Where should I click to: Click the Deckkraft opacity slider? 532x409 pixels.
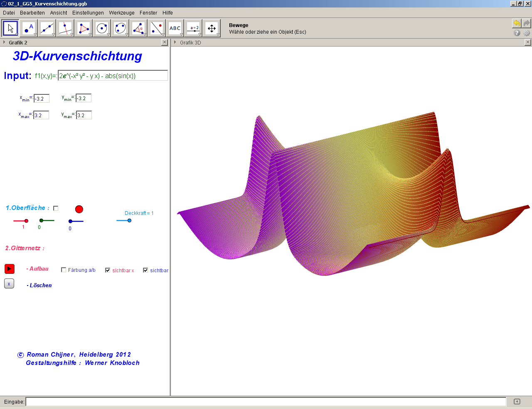coord(129,220)
